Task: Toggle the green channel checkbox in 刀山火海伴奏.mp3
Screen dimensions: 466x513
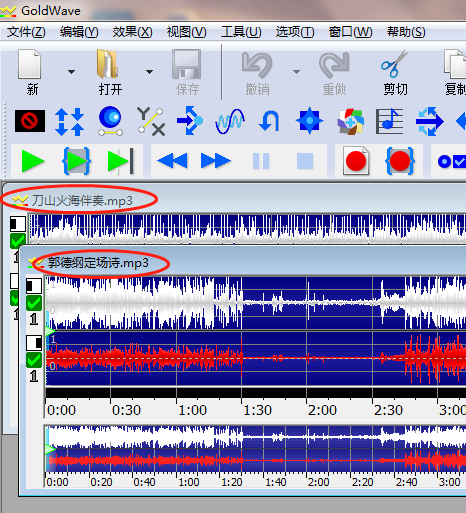Action: (18, 241)
